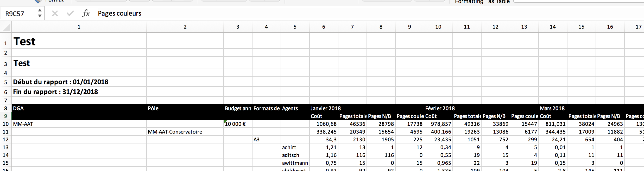The image size is (644, 171).
Task: Select the A3 format cell
Action: point(267,140)
